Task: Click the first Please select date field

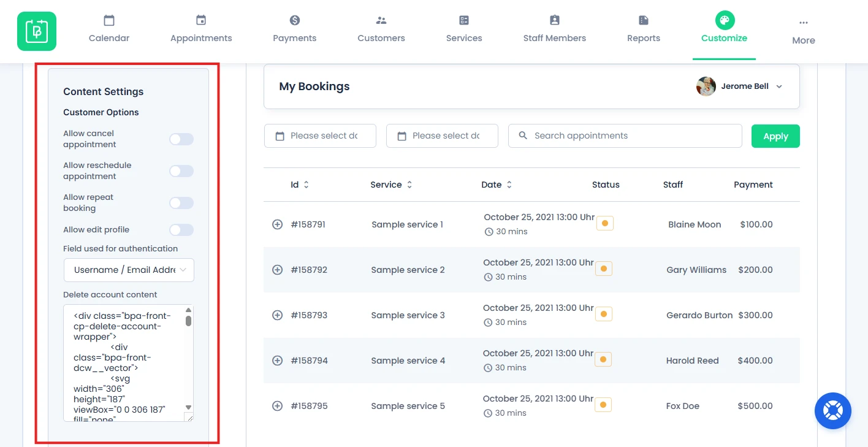Action: [320, 136]
